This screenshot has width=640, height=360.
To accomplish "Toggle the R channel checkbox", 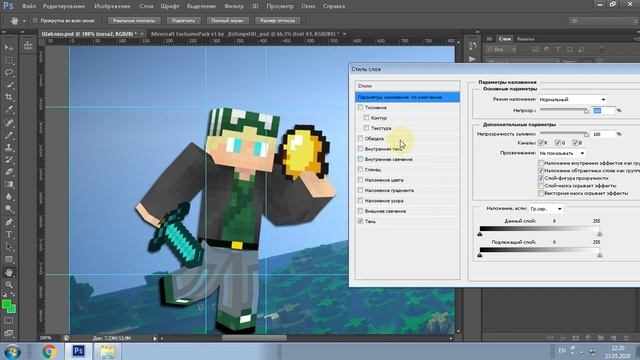I will (x=541, y=143).
